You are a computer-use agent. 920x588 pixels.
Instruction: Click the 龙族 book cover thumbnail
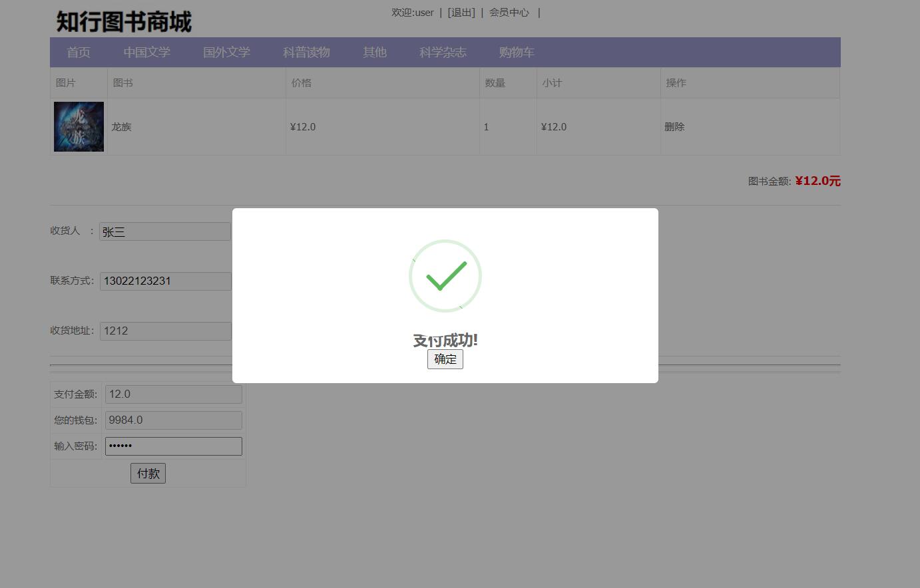click(79, 126)
